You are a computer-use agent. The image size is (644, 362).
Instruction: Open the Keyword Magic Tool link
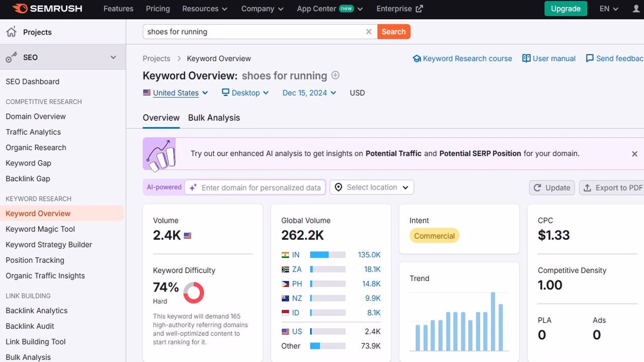point(40,229)
